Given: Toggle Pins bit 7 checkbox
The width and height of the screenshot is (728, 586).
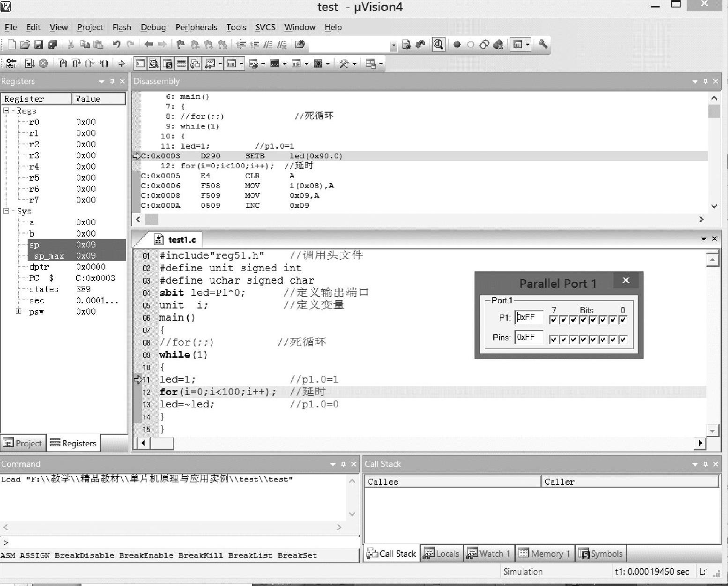Looking at the screenshot, I should [x=554, y=339].
